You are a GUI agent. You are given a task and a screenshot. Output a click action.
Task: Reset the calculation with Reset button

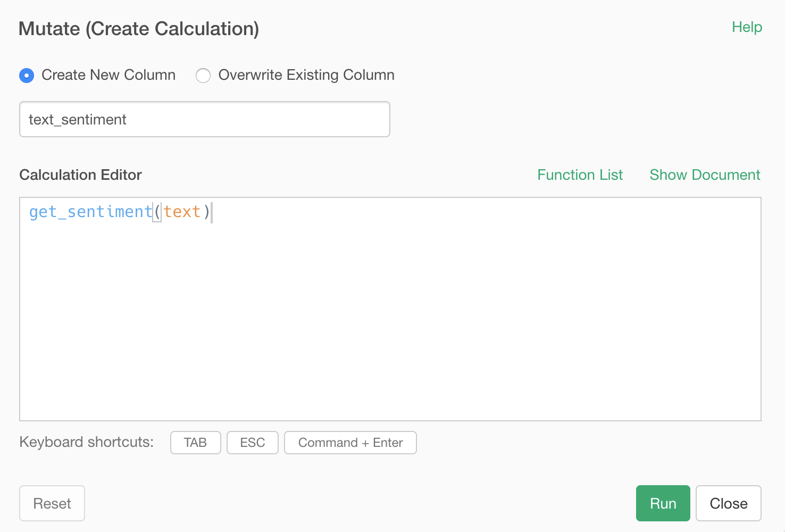coord(52,503)
